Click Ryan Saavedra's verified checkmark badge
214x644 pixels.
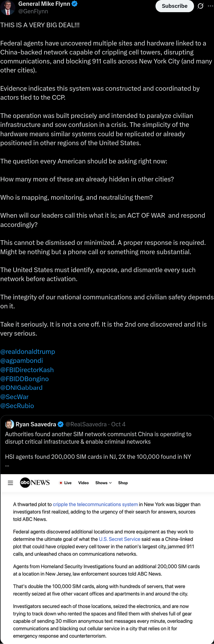pos(61,424)
